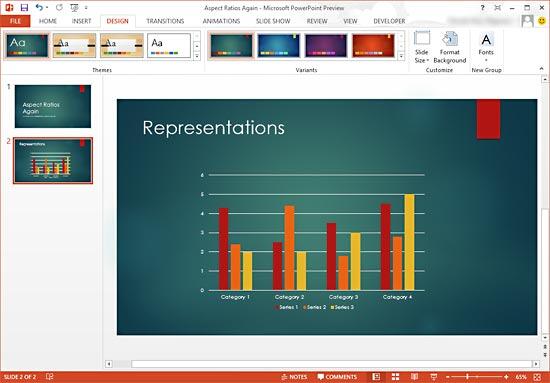Collapse the ribbon with the chevron

(541, 69)
